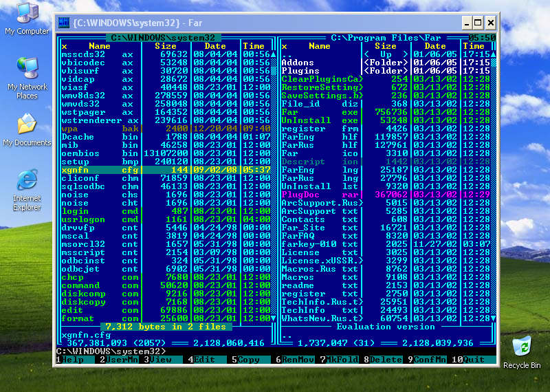Click right panel path header C:\Program Files\Far
This screenshot has width=550, height=392.
(386, 38)
